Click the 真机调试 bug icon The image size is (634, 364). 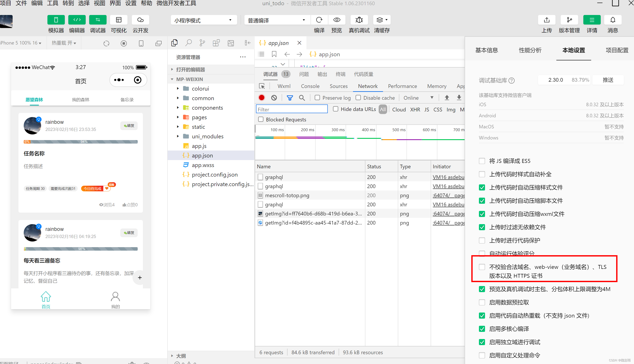(x=359, y=20)
